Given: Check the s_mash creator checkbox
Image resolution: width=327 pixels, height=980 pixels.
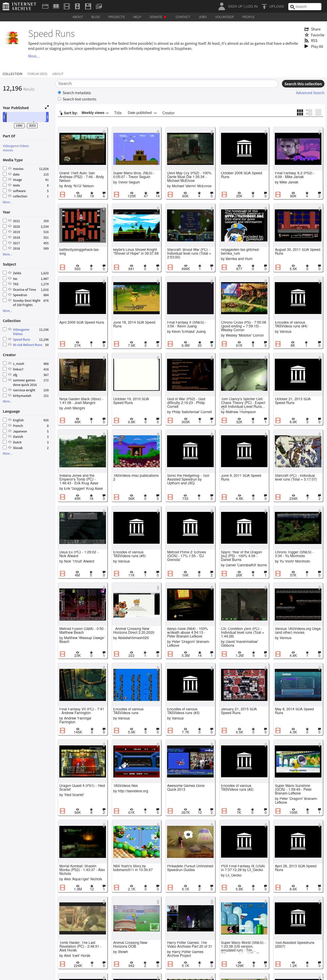Looking at the screenshot, I should coord(5,363).
